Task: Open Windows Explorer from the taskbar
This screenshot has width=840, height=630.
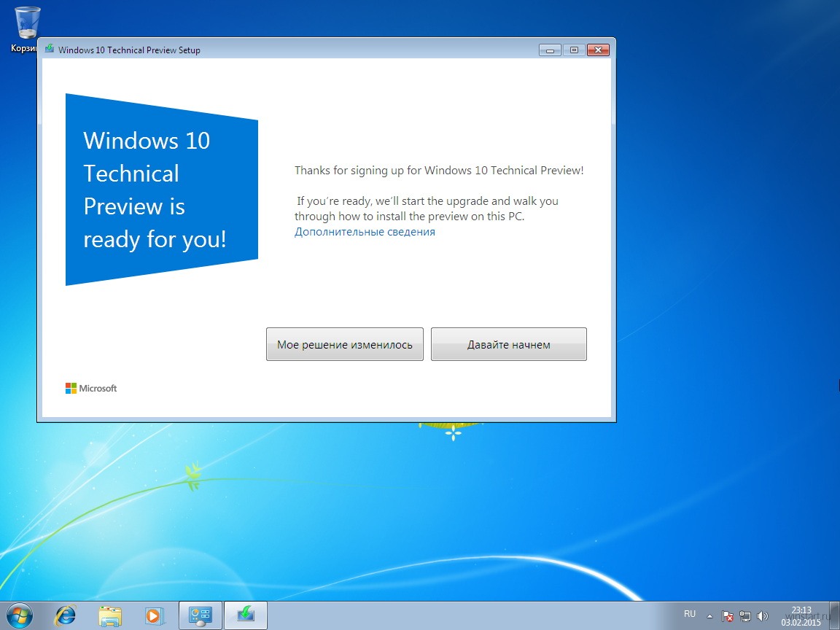Action: [x=110, y=615]
